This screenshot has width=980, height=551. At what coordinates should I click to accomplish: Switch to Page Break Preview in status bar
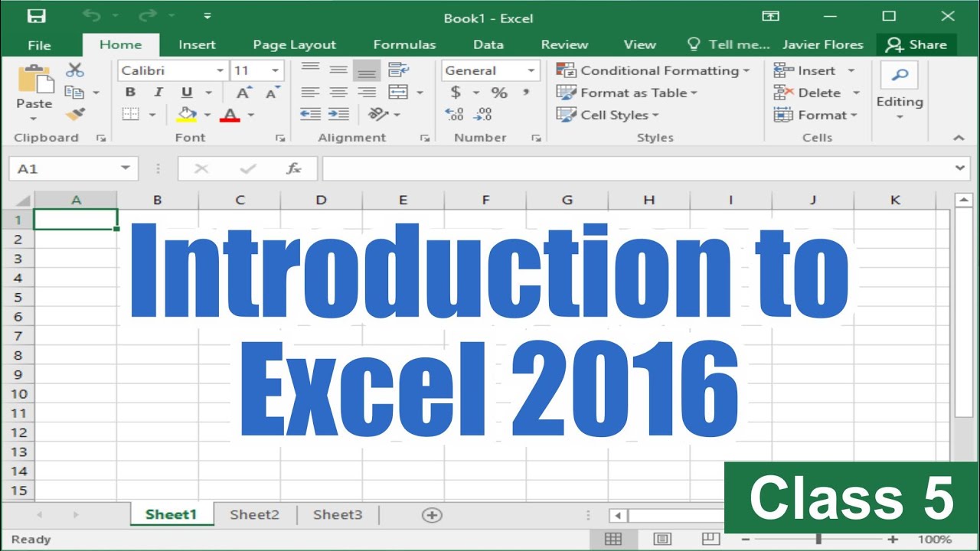711,539
